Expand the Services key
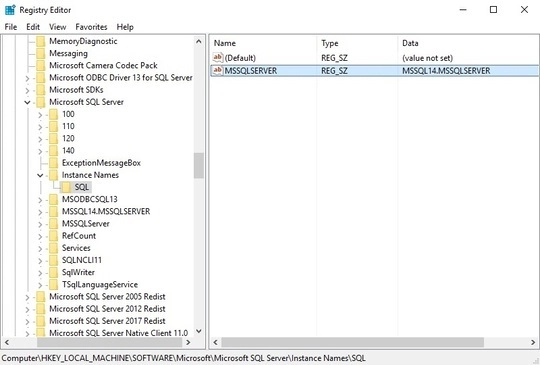This screenshot has height=365, width=540. (x=40, y=249)
